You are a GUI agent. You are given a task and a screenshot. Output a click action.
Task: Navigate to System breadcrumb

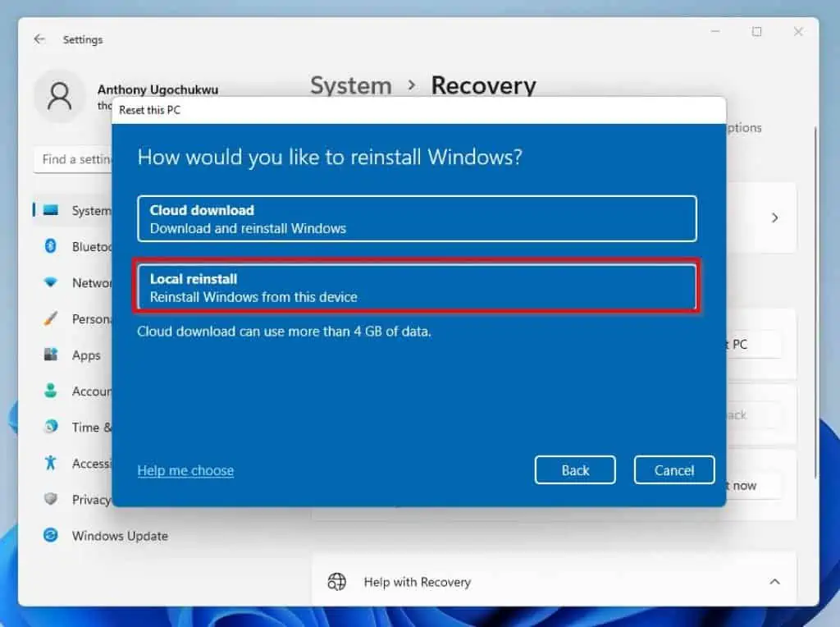click(351, 85)
